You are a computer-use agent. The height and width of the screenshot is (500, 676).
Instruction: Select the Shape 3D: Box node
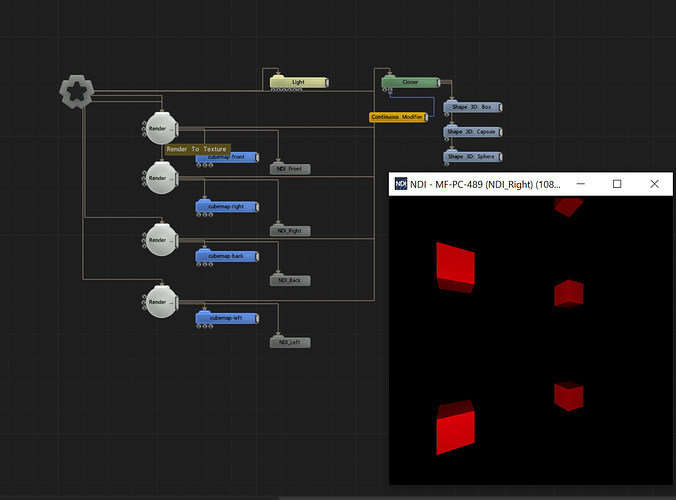(473, 107)
